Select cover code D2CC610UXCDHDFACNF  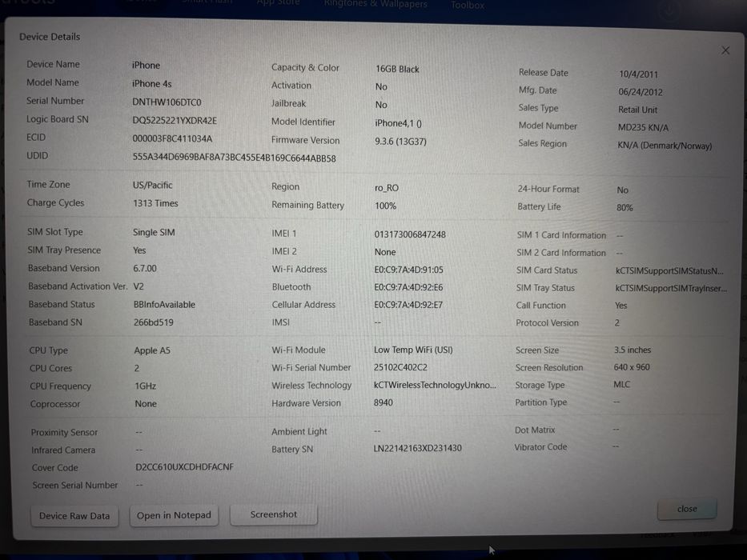click(x=184, y=467)
